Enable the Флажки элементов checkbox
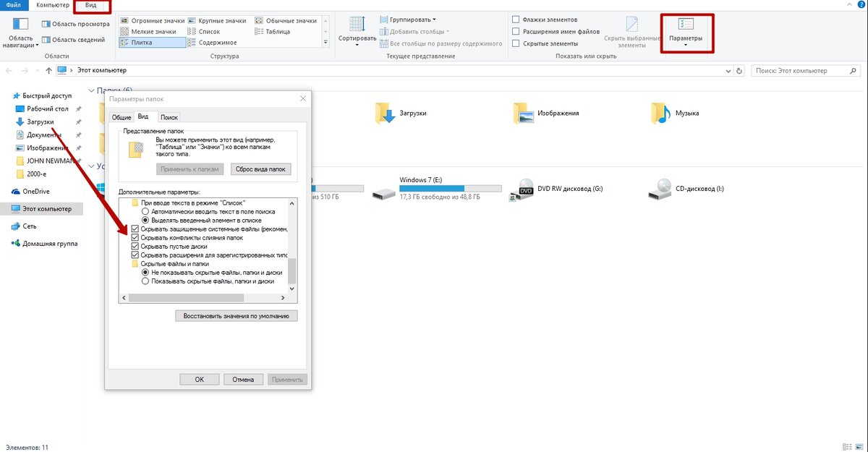The width and height of the screenshot is (868, 452). [516, 20]
